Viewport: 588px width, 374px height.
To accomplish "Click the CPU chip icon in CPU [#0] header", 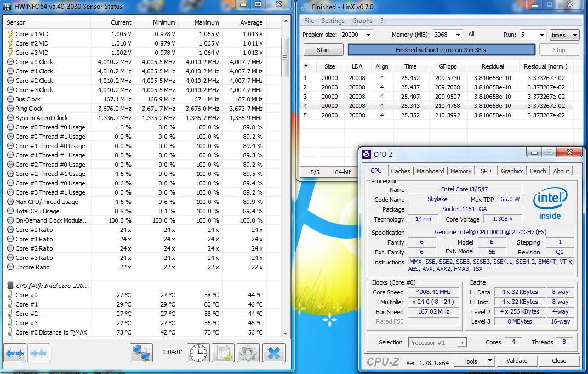I will point(10,286).
